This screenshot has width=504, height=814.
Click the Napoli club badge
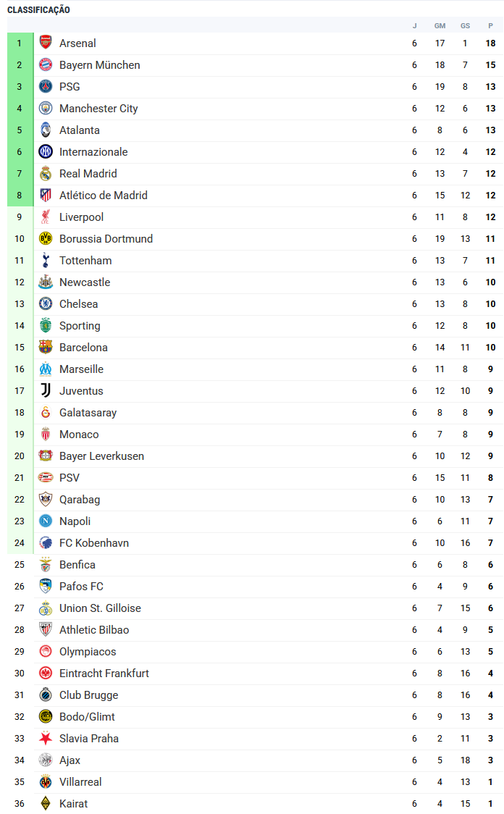pyautogui.click(x=46, y=521)
